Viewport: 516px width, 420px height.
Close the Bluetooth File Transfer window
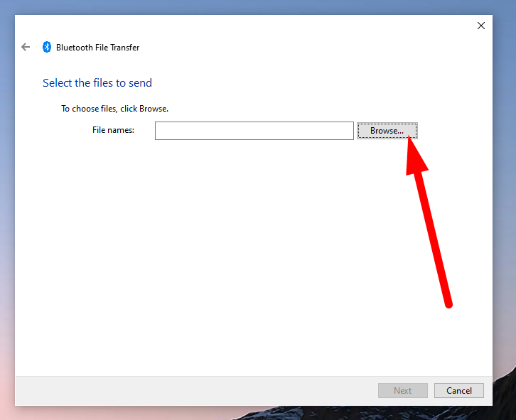coord(480,26)
